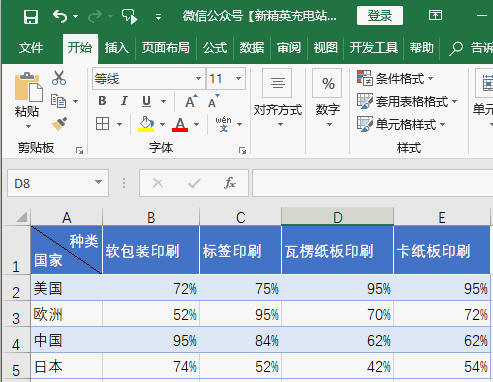Open the font size 11 dropdown

click(239, 79)
